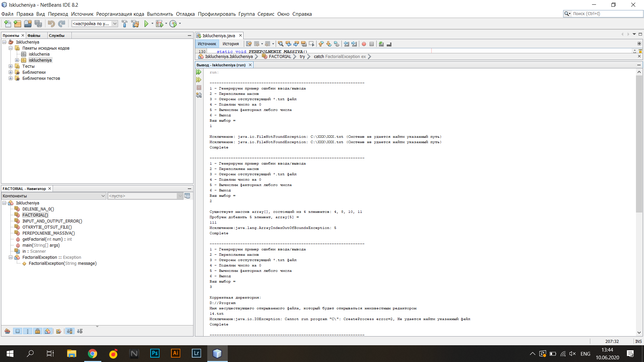Click the Clean and Build icon
Image resolution: width=644 pixels, height=362 pixels.
pyautogui.click(x=135, y=24)
